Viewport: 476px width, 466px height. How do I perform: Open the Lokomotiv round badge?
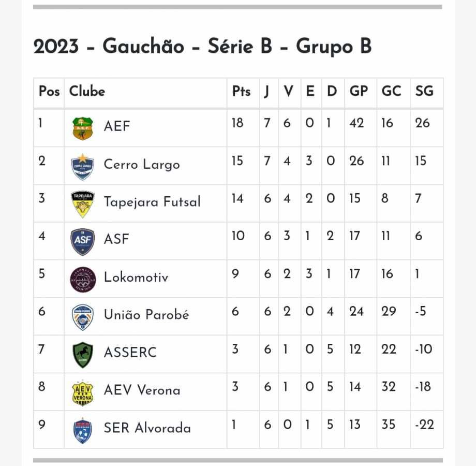pos(83,280)
